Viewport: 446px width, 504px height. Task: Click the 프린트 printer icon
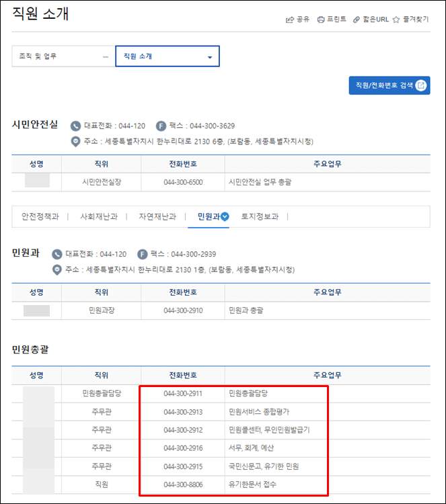point(321,20)
